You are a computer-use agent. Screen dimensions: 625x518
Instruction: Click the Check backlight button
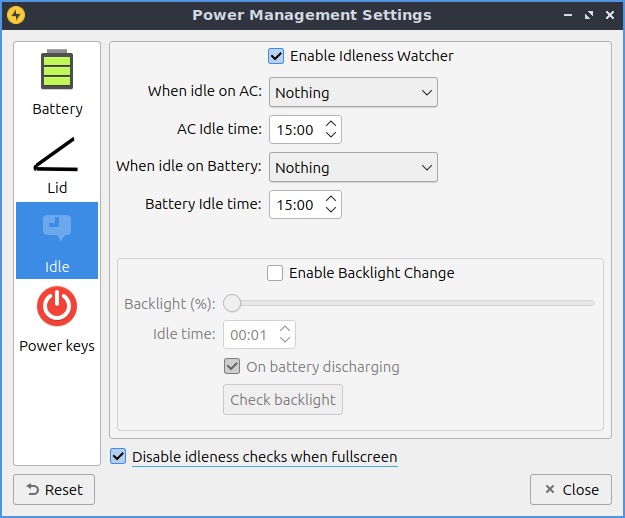283,400
